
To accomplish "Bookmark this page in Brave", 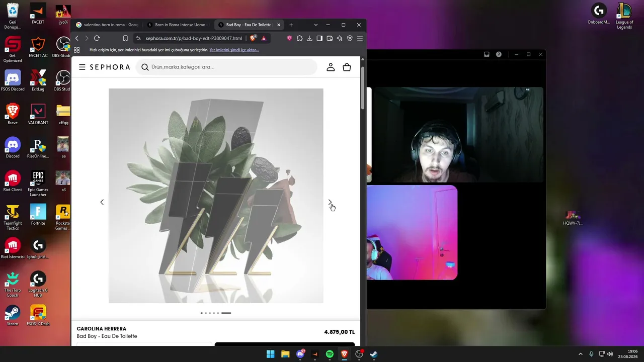I will click(x=125, y=38).
